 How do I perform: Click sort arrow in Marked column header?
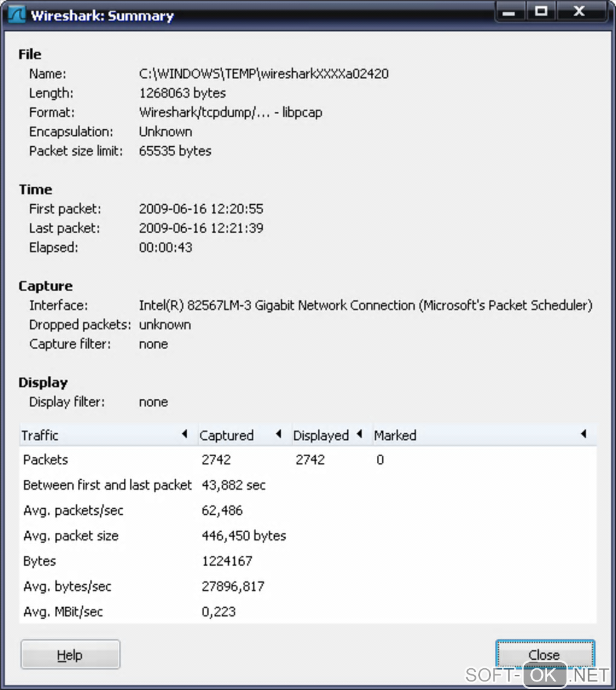pyautogui.click(x=584, y=434)
